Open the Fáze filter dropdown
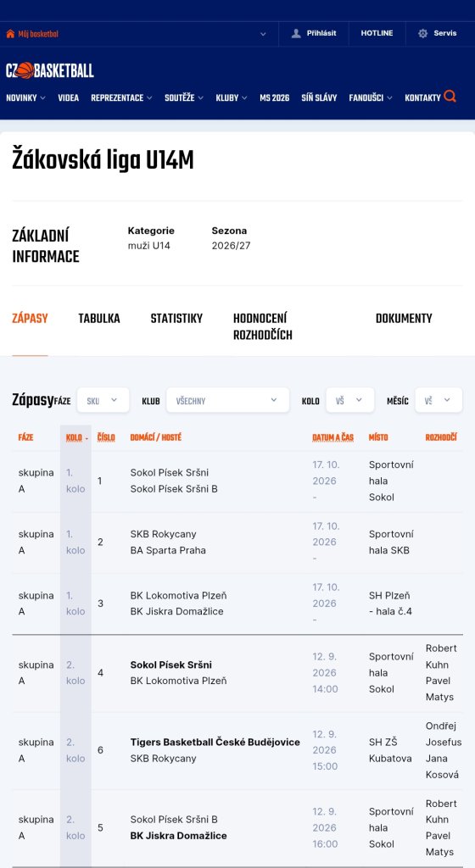475x868 pixels. pyautogui.click(x=103, y=400)
